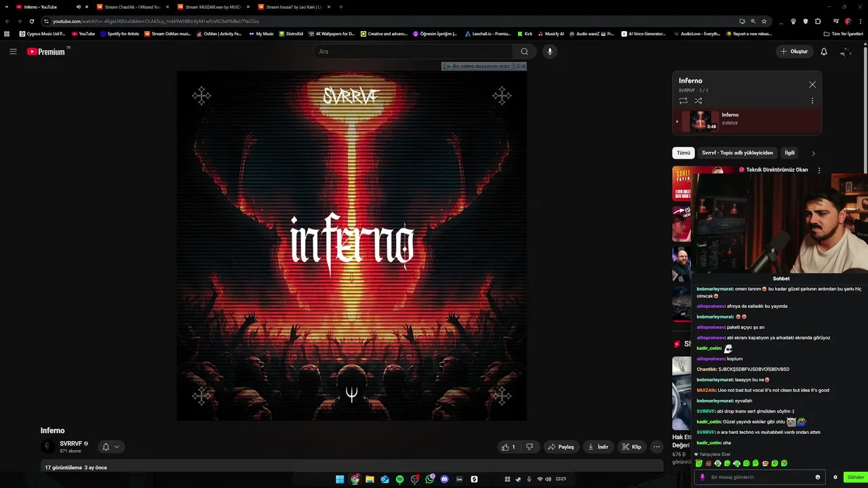
Task: Open Spotify from taskbar
Action: (399, 479)
